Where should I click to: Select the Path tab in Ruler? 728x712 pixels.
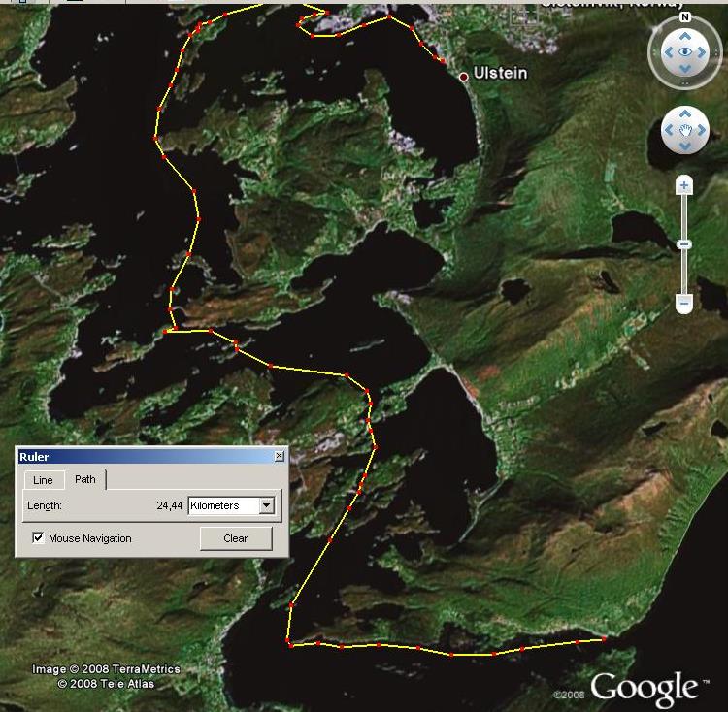(x=85, y=479)
